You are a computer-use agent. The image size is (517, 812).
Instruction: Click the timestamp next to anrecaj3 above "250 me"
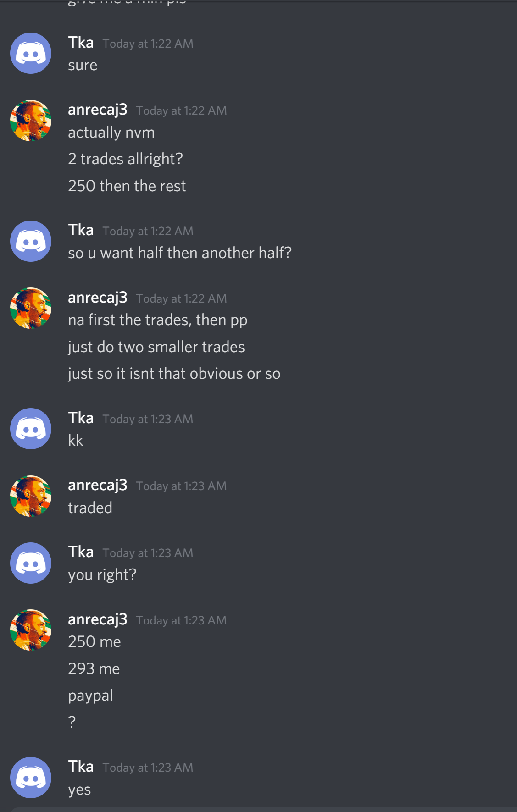[181, 620]
